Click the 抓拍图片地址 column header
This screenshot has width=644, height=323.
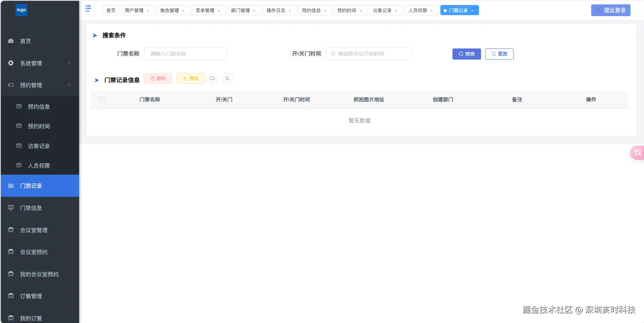pyautogui.click(x=369, y=100)
